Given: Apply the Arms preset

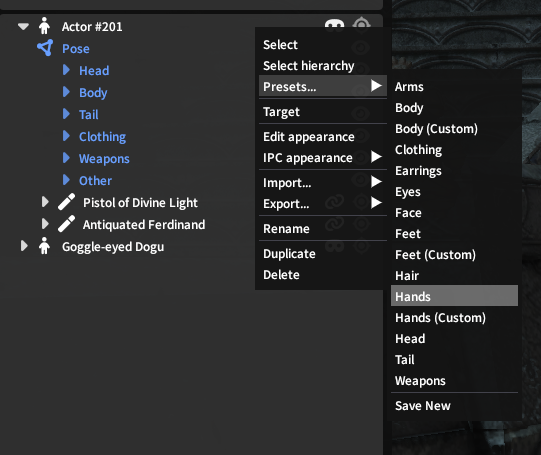Looking at the screenshot, I should [x=454, y=87].
